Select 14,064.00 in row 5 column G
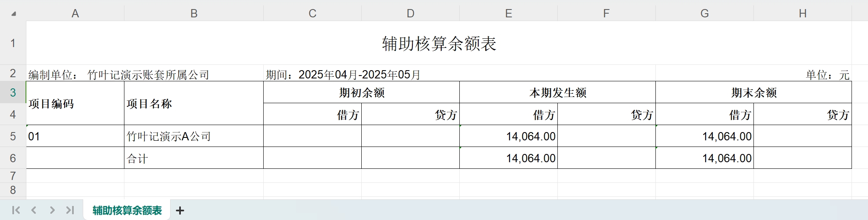The image size is (868, 220). click(704, 136)
